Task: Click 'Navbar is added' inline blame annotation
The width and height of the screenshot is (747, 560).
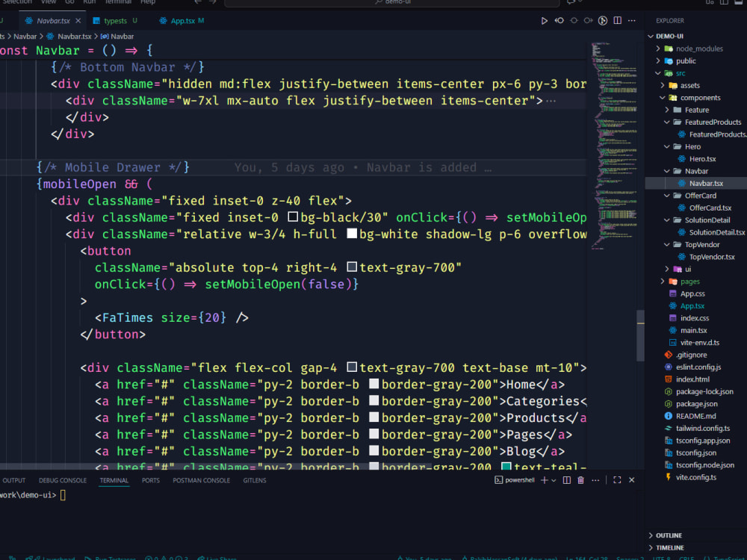Action: pos(421,167)
